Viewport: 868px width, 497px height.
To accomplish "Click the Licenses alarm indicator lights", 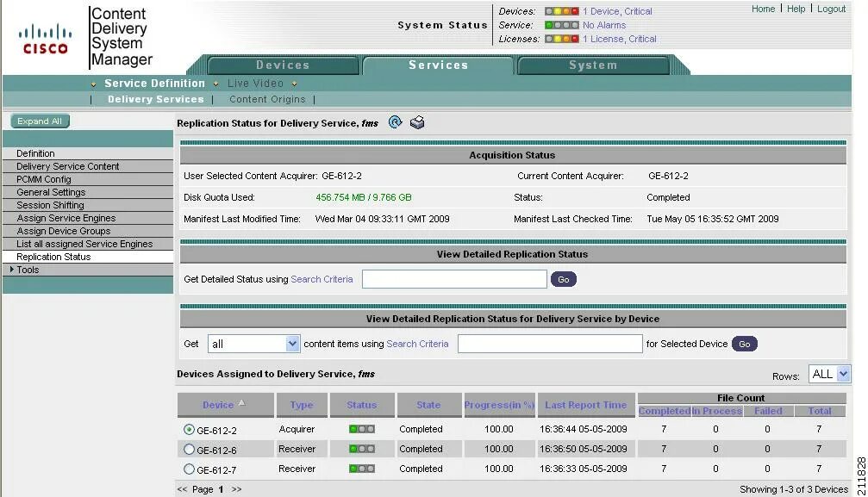I will [562, 39].
